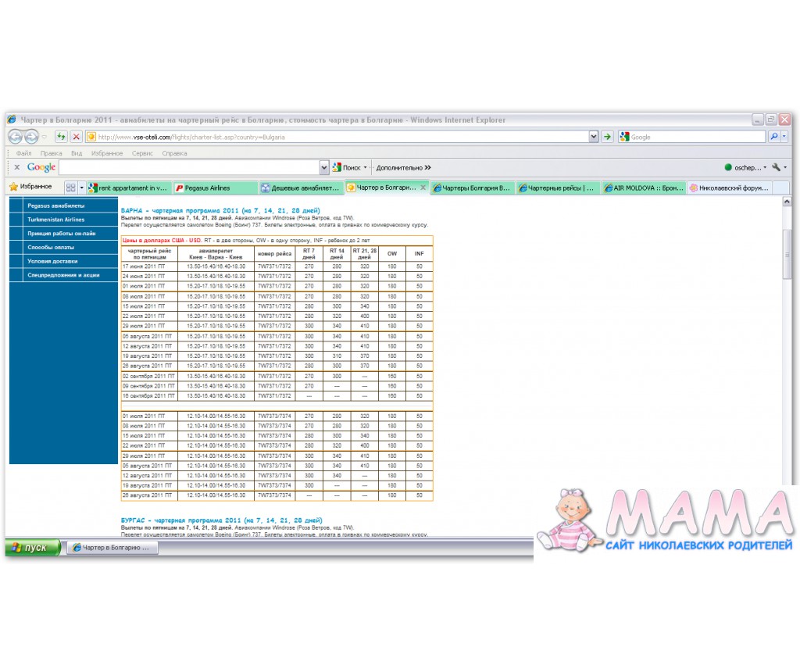Click the green Go arrow by address bar
This screenshot has height=672, width=800.
[607, 137]
